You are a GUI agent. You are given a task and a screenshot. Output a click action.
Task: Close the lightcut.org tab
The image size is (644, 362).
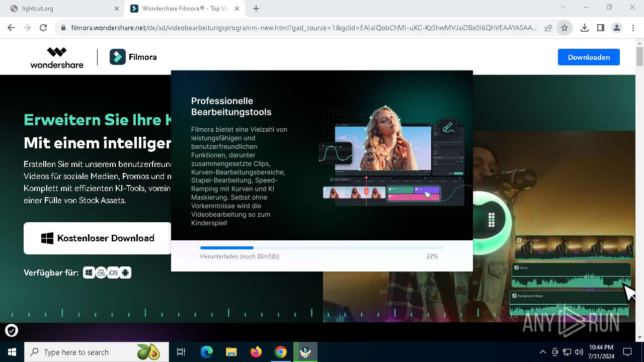click(x=116, y=9)
